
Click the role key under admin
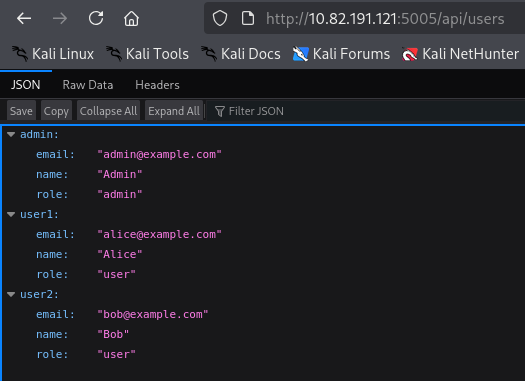click(x=52, y=195)
